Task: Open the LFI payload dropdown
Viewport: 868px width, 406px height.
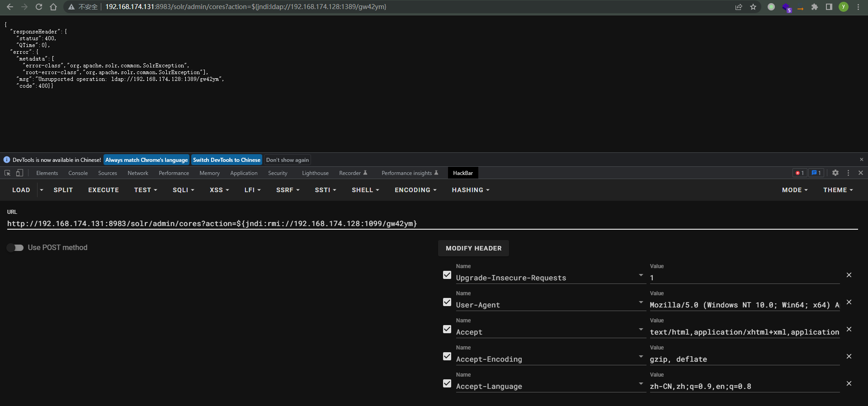Action: (x=252, y=190)
